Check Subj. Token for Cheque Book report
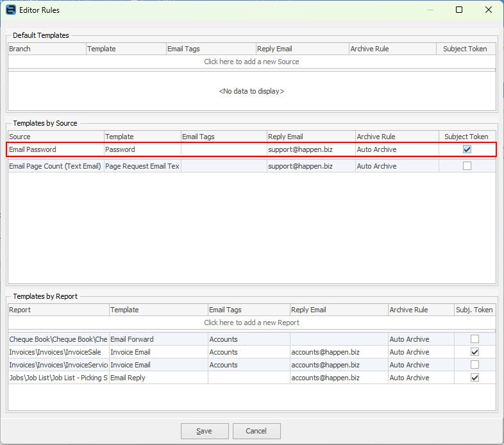Viewport: 504px width, 445px height. point(475,339)
